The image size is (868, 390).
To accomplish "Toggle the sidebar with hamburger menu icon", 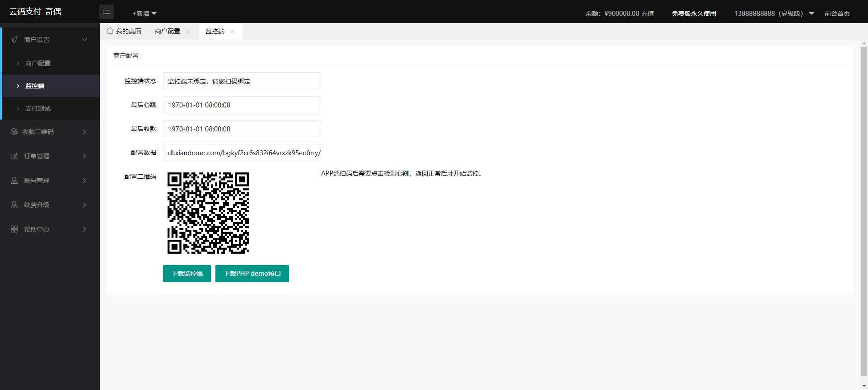I will click(x=107, y=12).
